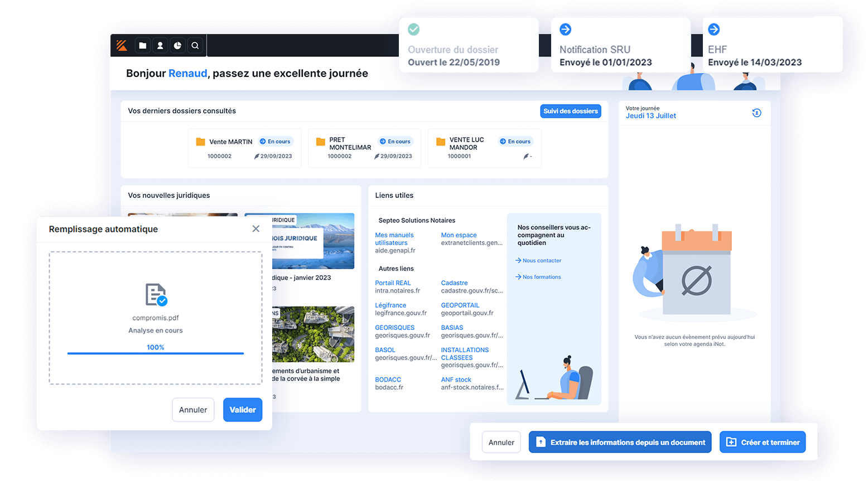Click dossier number 1000001

pos(459,156)
